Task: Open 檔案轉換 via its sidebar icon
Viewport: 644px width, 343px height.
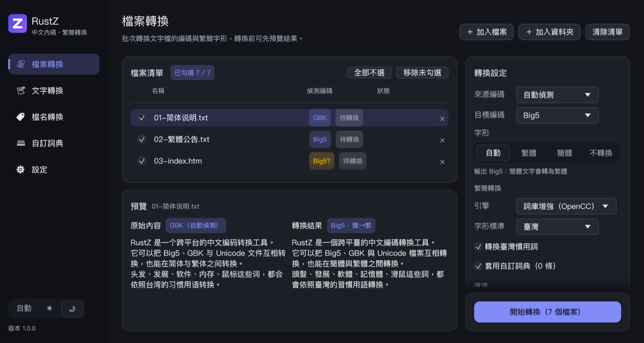Action: tap(21, 64)
